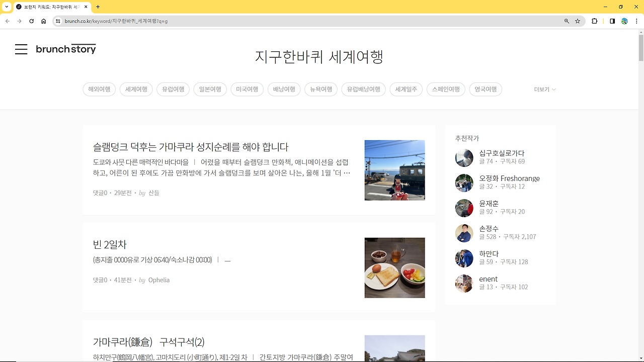The image size is (644, 362).
Task: Open the Chrome three-dot menu
Action: coord(636,21)
